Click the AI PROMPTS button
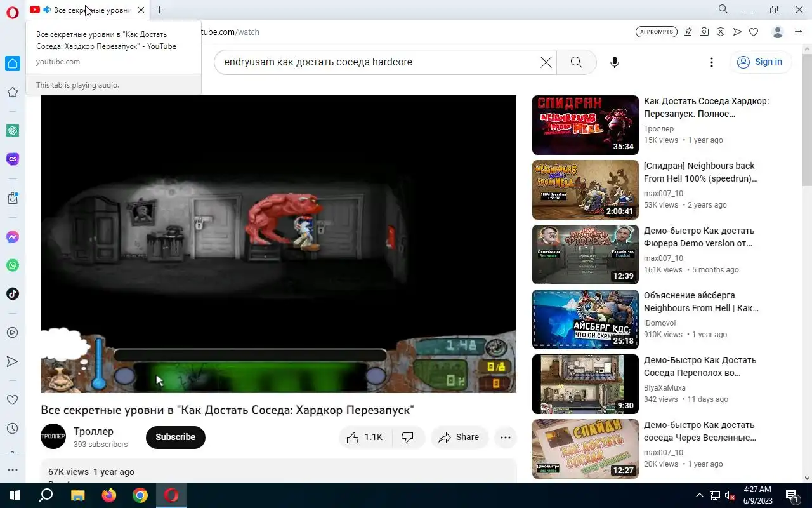The width and height of the screenshot is (812, 508). tap(656, 32)
